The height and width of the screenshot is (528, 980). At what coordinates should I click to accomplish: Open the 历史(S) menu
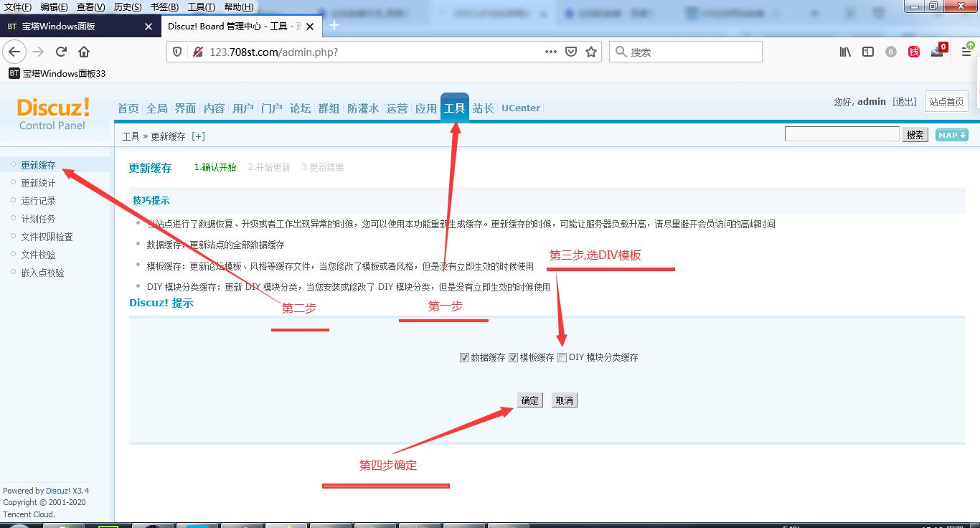click(128, 6)
